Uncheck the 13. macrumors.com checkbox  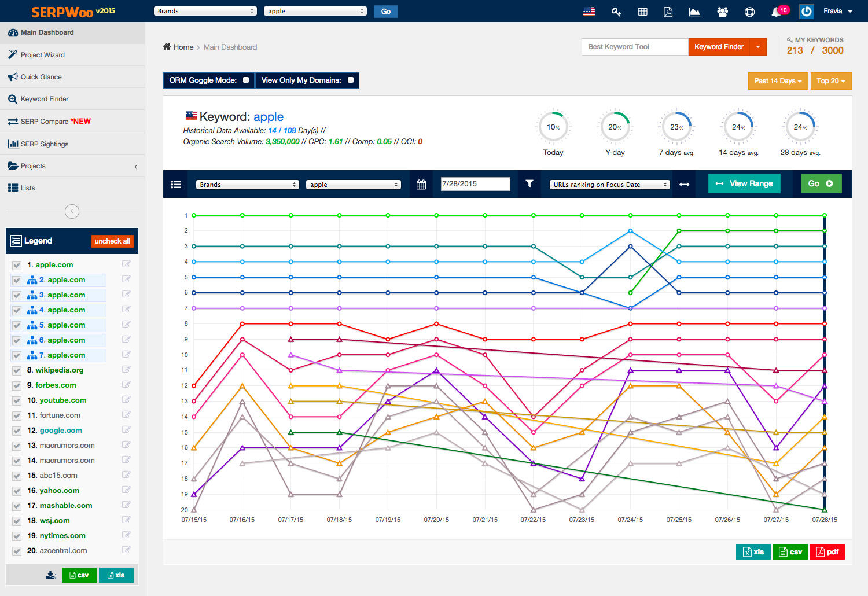(17, 446)
